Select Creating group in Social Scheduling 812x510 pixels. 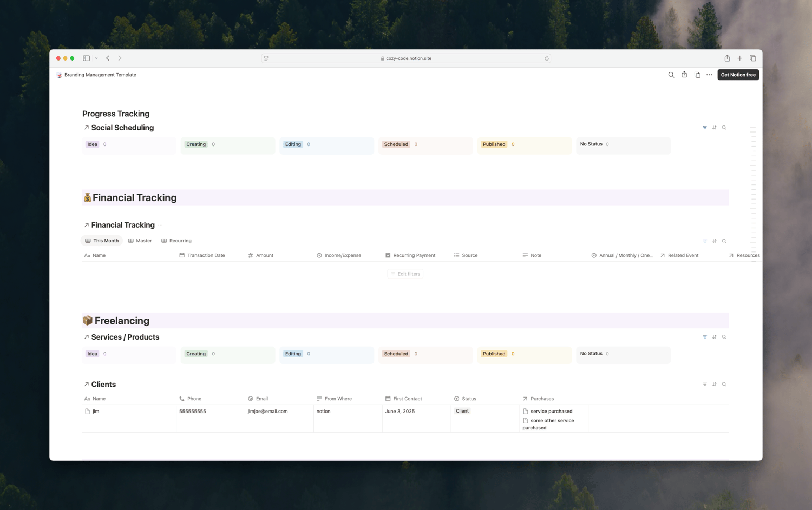tap(196, 144)
